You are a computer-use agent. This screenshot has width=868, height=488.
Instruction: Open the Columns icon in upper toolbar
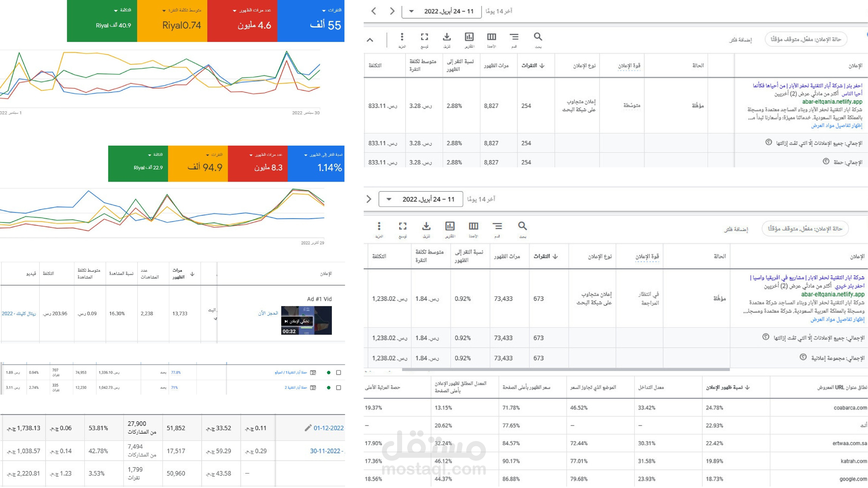pyautogui.click(x=491, y=37)
